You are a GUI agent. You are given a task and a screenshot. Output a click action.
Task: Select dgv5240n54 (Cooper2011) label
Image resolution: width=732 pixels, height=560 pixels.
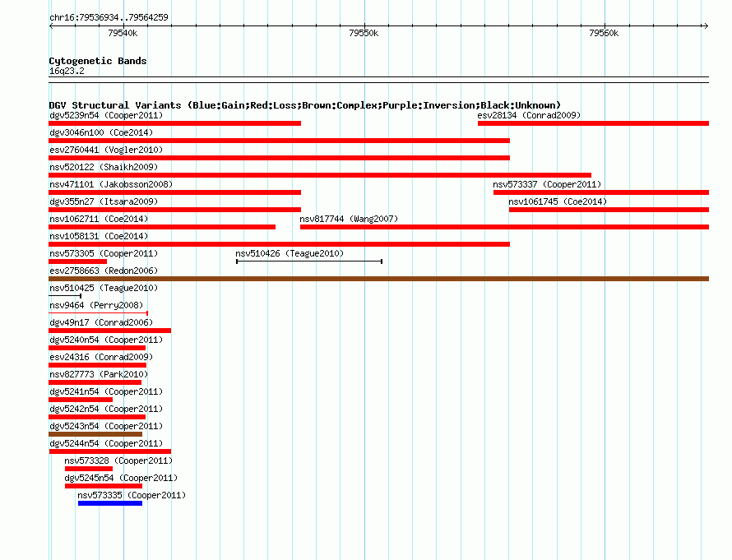[106, 340]
